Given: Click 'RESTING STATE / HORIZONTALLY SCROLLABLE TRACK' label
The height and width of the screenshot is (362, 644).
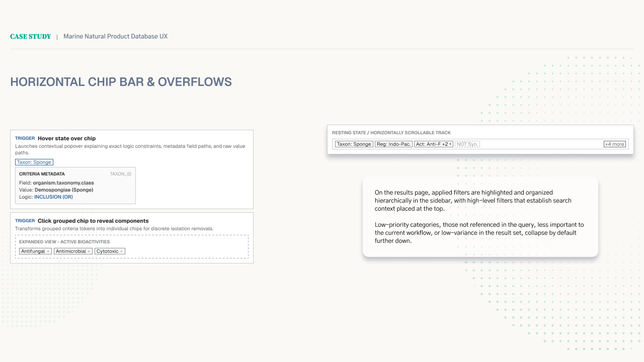Looking at the screenshot, I should pos(391,133).
